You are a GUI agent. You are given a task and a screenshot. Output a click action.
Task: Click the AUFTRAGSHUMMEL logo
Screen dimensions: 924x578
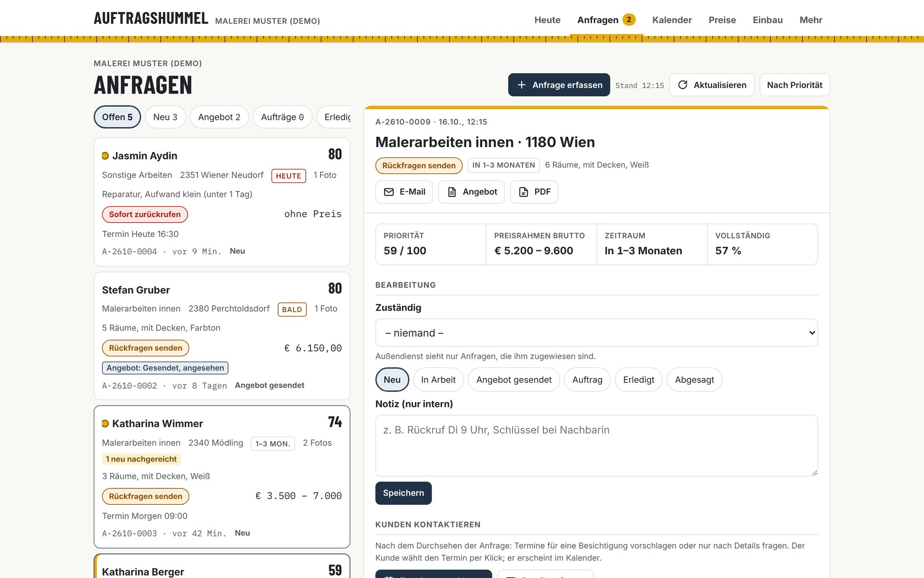[151, 18]
